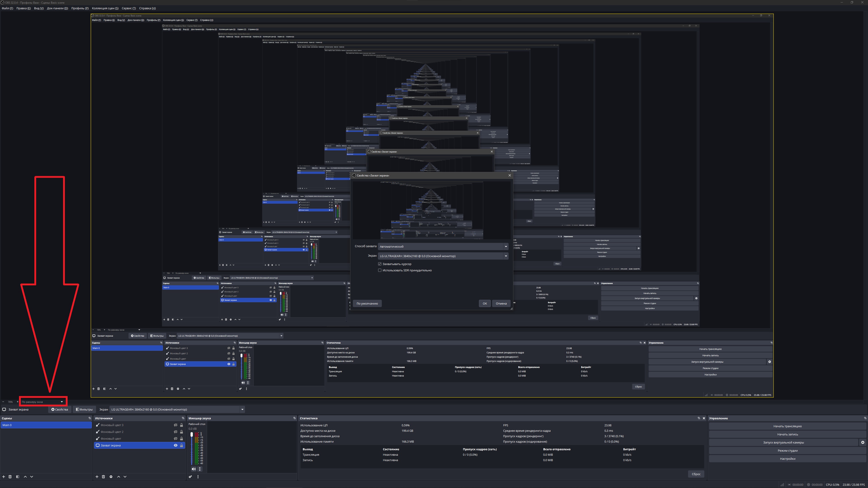Screen dimensions: 868x488
Task: Move selected source up with arrow icon
Action: [118, 476]
